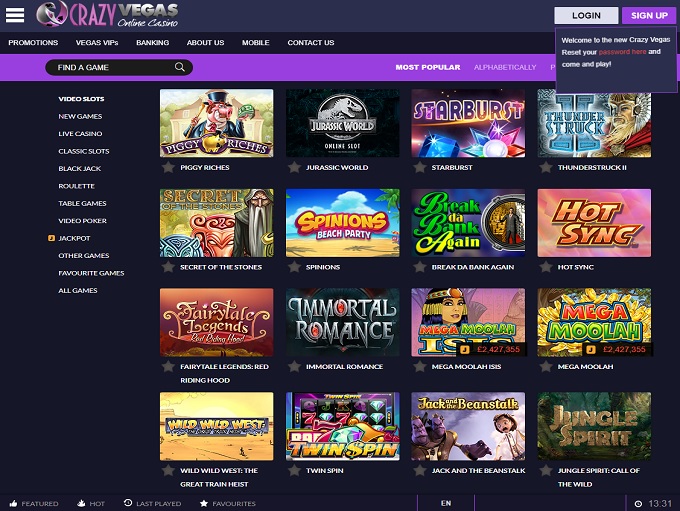
Task: Open the Jurassic World game thumbnail
Action: click(x=342, y=123)
